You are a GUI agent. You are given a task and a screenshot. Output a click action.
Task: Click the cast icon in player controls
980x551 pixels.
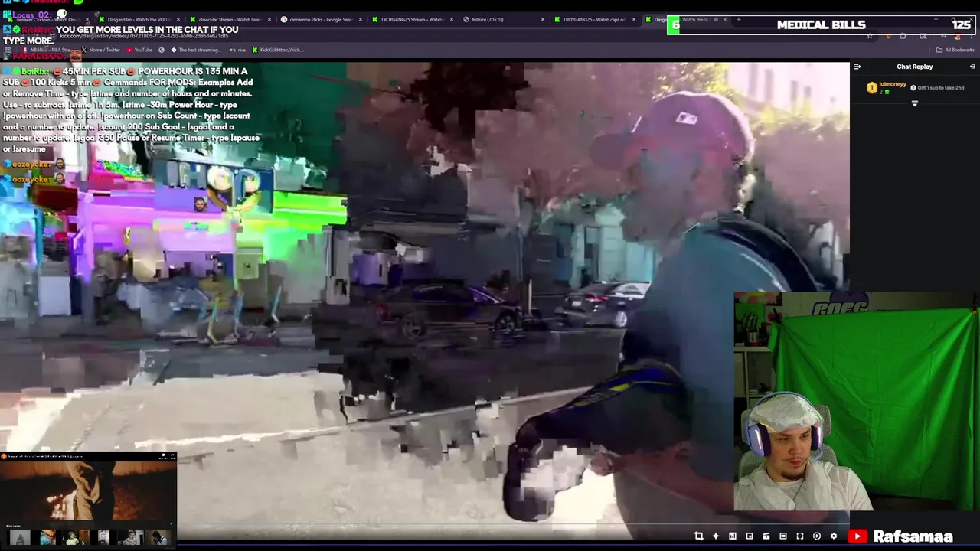[x=766, y=536]
